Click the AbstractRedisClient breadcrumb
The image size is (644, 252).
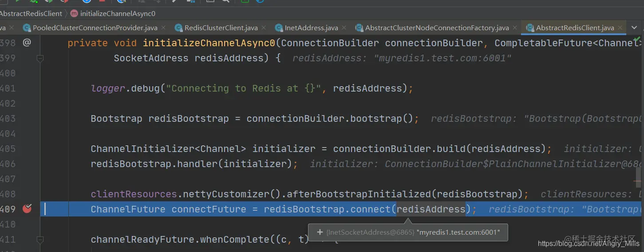[x=31, y=13]
